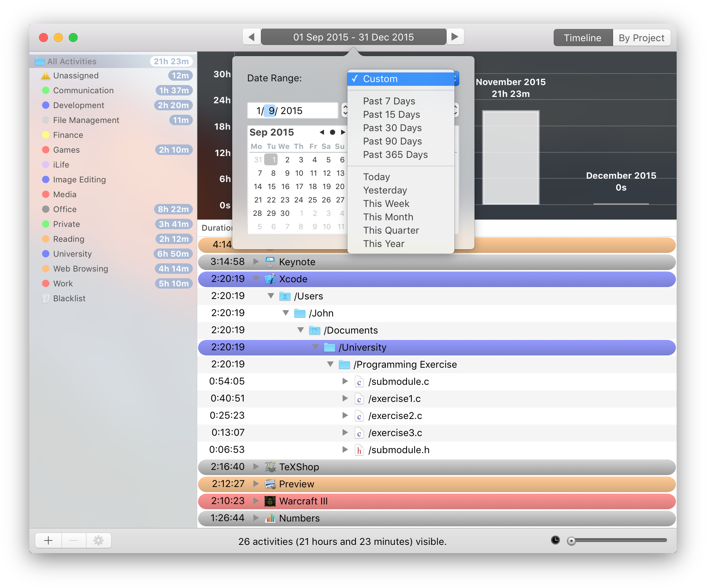Show previous month in the calendar
The height and width of the screenshot is (588, 706).
[322, 132]
